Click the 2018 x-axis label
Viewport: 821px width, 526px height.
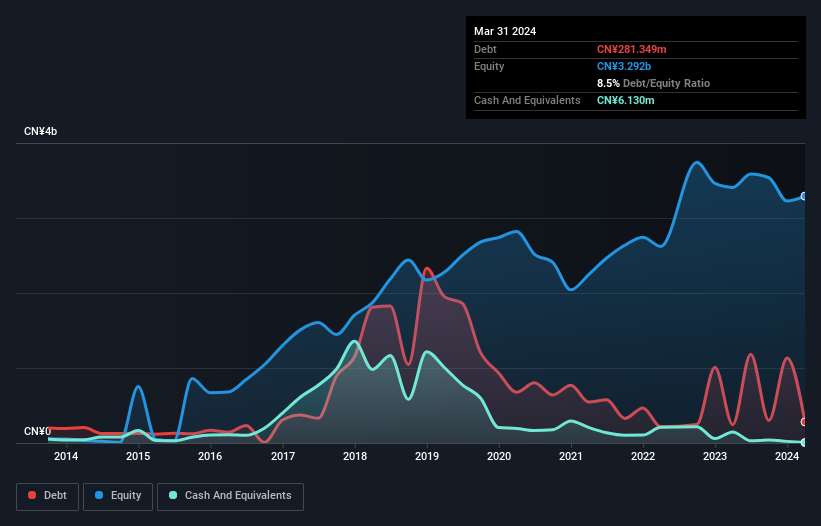355,456
